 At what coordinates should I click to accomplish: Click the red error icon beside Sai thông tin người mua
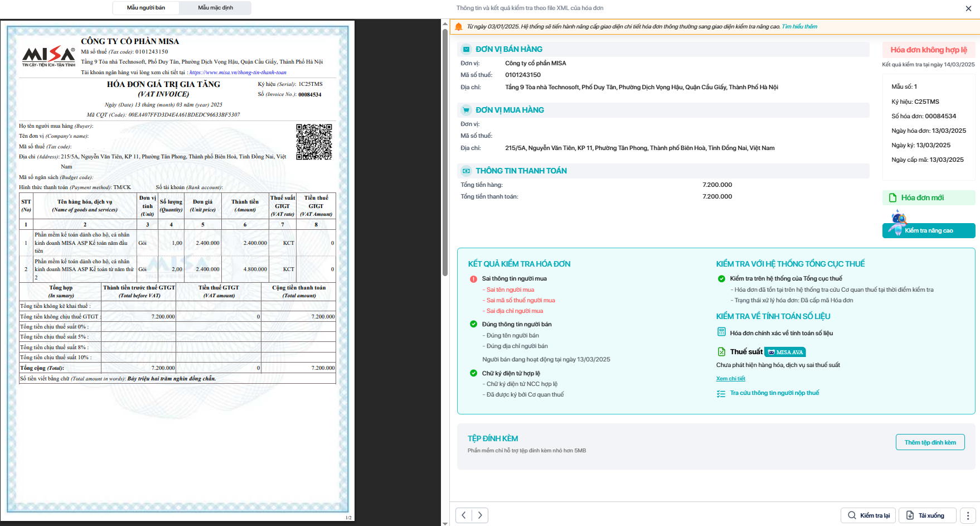tap(473, 279)
